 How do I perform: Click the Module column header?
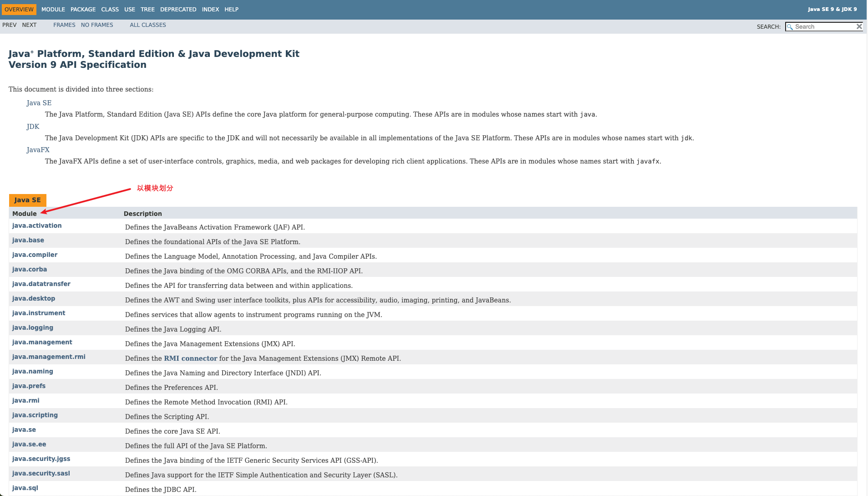pyautogui.click(x=25, y=214)
